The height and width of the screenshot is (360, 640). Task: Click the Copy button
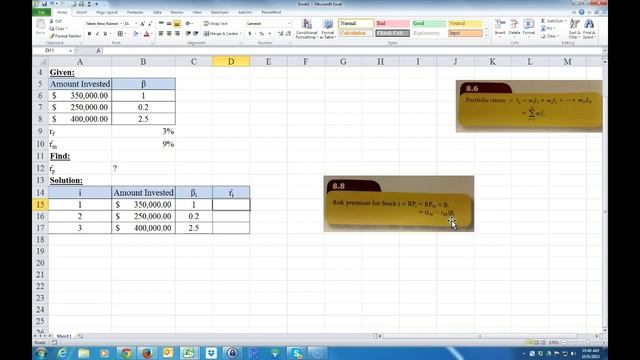pyautogui.click(x=58, y=29)
